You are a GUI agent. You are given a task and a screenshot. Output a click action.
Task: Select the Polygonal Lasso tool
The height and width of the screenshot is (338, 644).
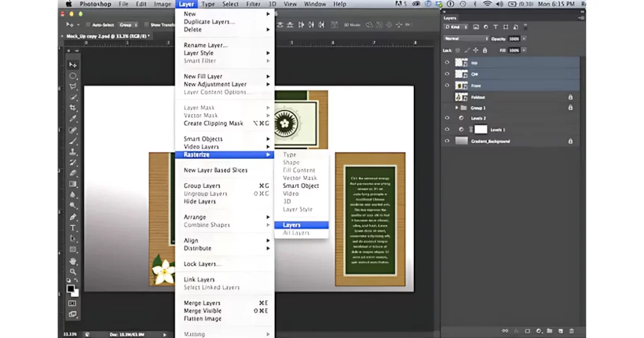tap(73, 87)
